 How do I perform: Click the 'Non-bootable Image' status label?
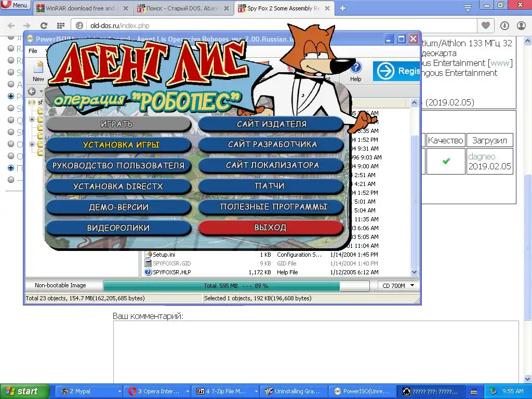60,285
